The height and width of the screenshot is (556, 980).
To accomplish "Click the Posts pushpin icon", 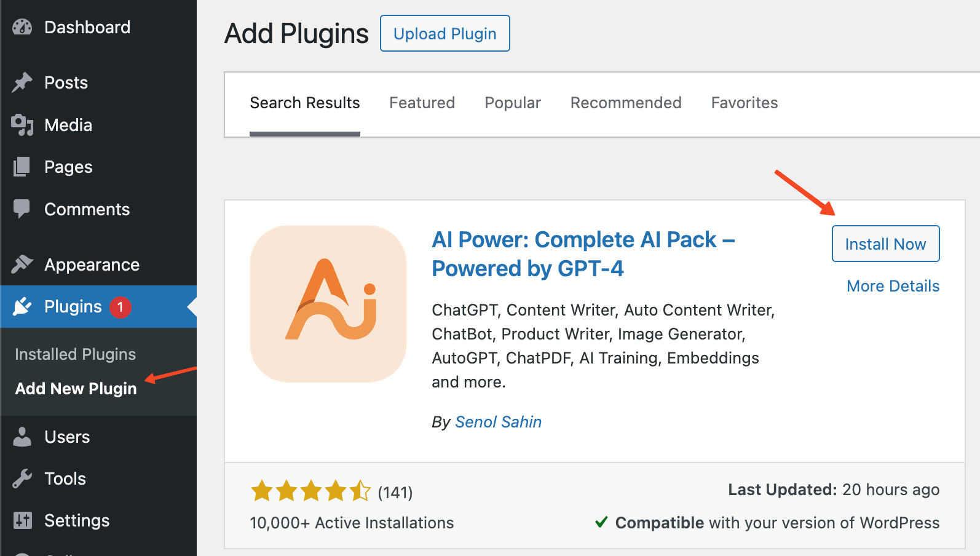I will (x=22, y=82).
